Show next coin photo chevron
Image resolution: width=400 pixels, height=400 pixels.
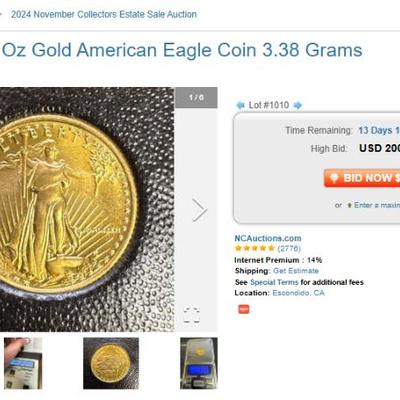199,210
